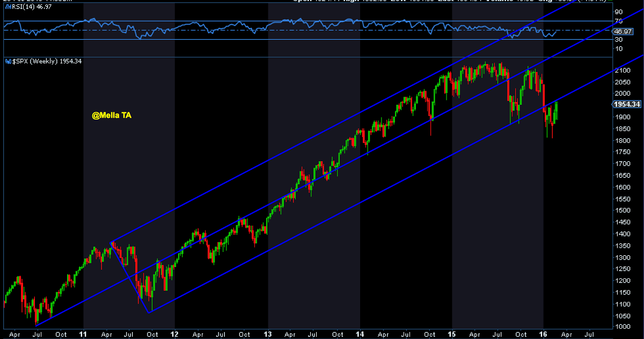Click the 2100 price axis label
644x339 pixels.
click(623, 70)
